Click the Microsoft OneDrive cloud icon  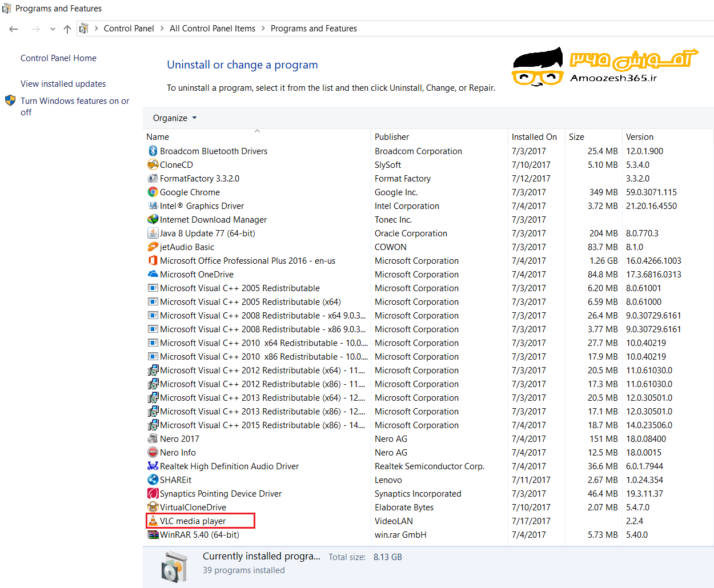pos(153,274)
